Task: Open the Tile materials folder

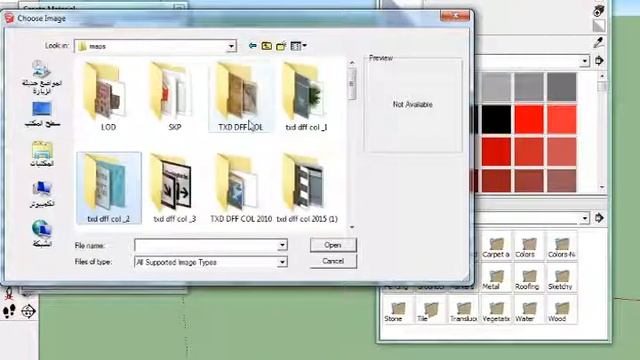Action: point(430,311)
